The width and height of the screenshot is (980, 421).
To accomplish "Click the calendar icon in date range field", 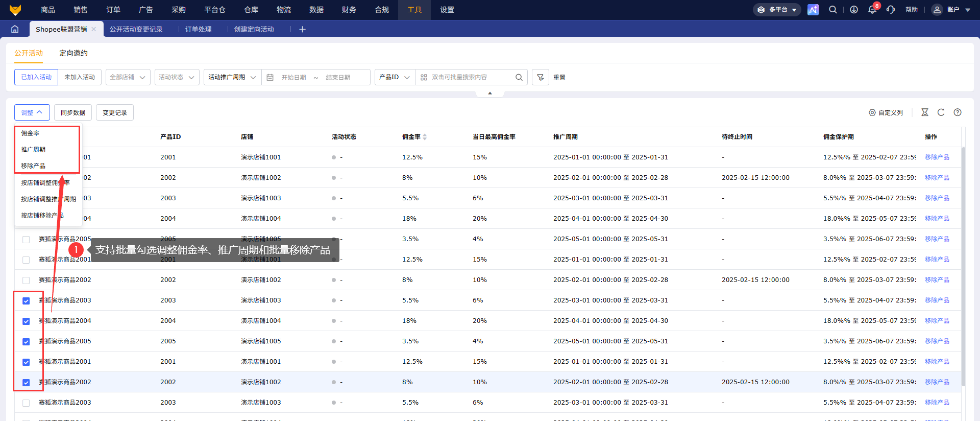I will click(x=270, y=77).
